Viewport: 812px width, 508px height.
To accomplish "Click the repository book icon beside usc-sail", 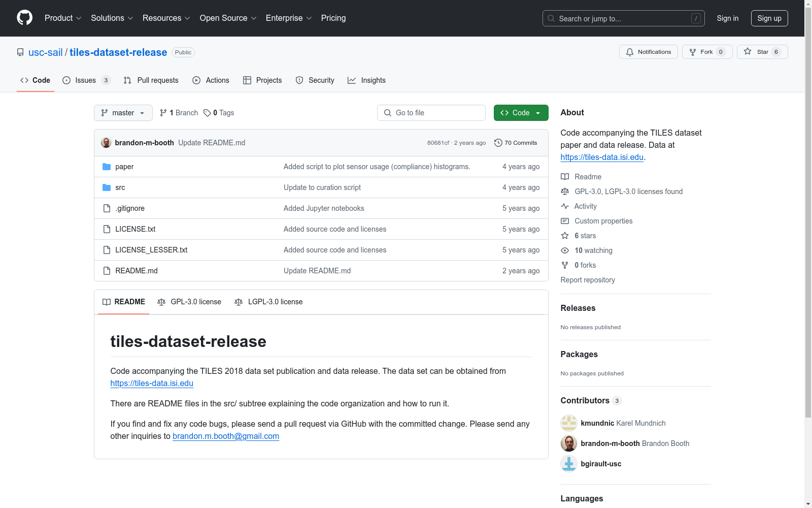I will point(20,52).
